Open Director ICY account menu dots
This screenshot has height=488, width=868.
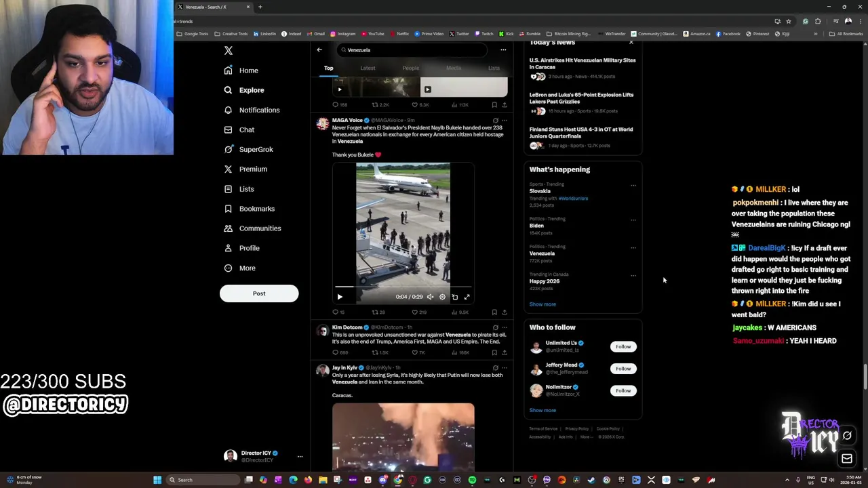tap(300, 456)
